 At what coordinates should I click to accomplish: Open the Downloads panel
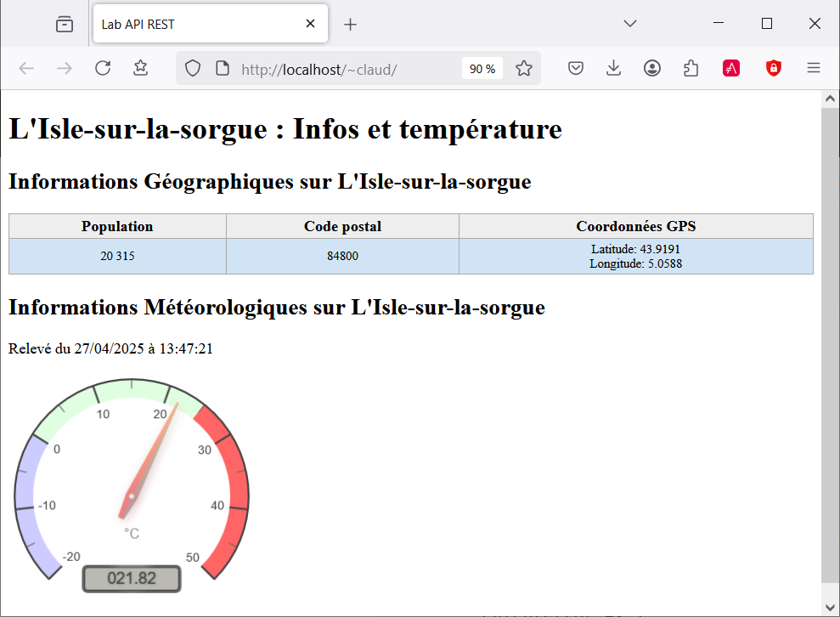click(614, 68)
